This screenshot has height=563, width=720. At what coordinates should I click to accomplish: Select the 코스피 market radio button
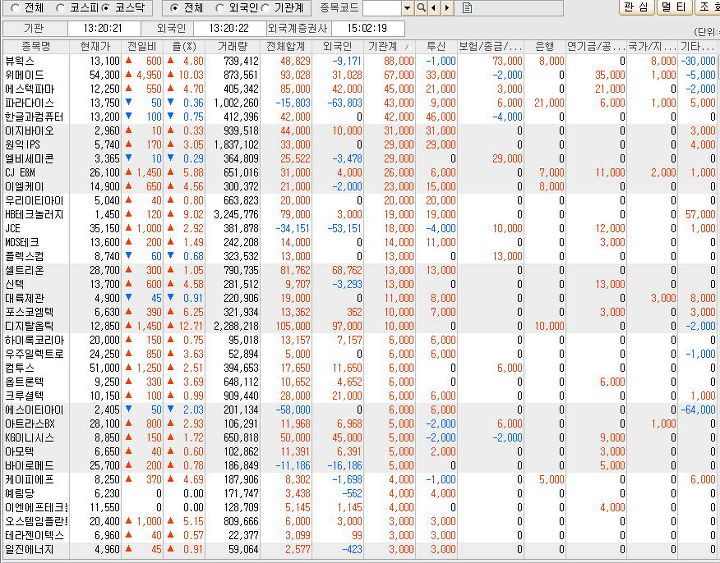pyautogui.click(x=60, y=8)
